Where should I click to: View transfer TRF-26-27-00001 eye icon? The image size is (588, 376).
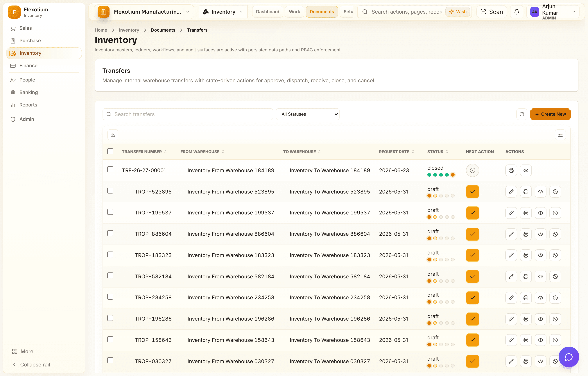[x=526, y=170]
